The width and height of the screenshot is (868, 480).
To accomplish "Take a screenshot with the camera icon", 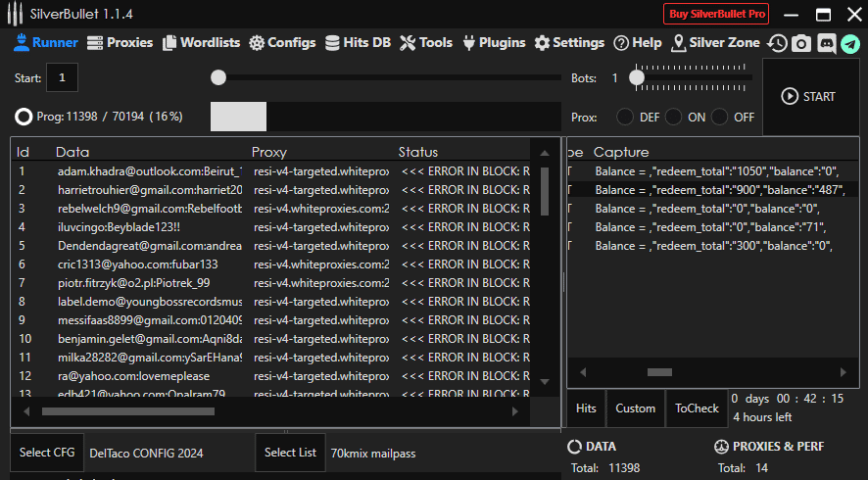I will [x=801, y=43].
